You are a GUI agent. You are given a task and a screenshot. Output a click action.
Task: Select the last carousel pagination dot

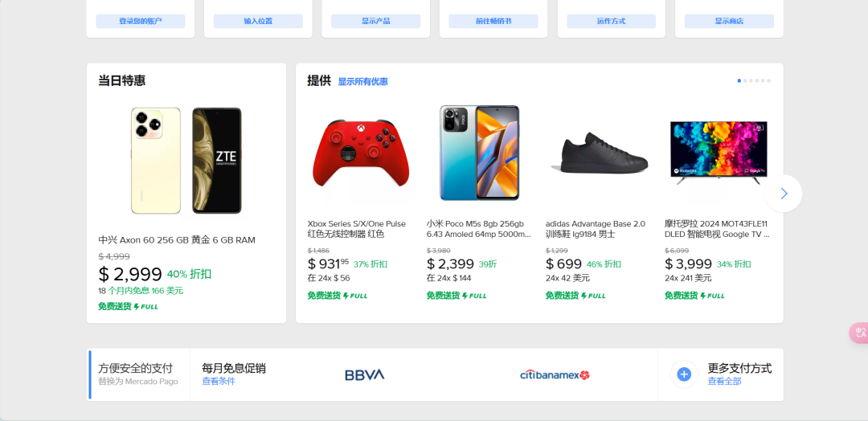[x=769, y=81]
